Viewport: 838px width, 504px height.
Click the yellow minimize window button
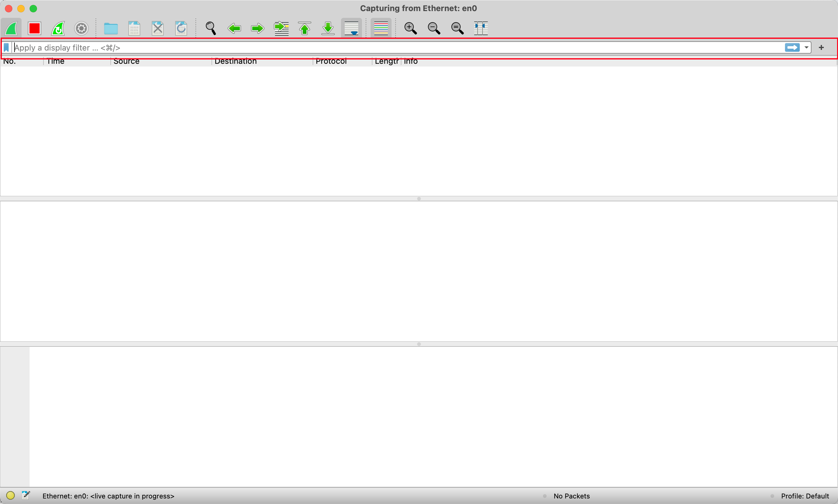pos(21,9)
